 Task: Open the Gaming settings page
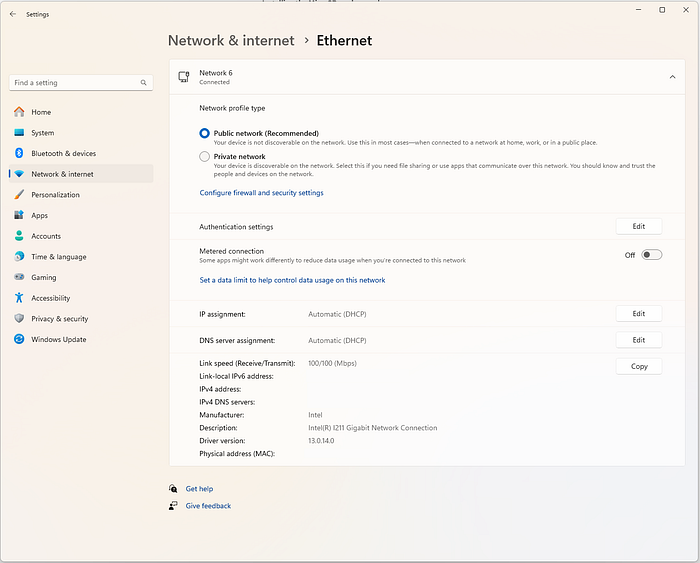43,278
